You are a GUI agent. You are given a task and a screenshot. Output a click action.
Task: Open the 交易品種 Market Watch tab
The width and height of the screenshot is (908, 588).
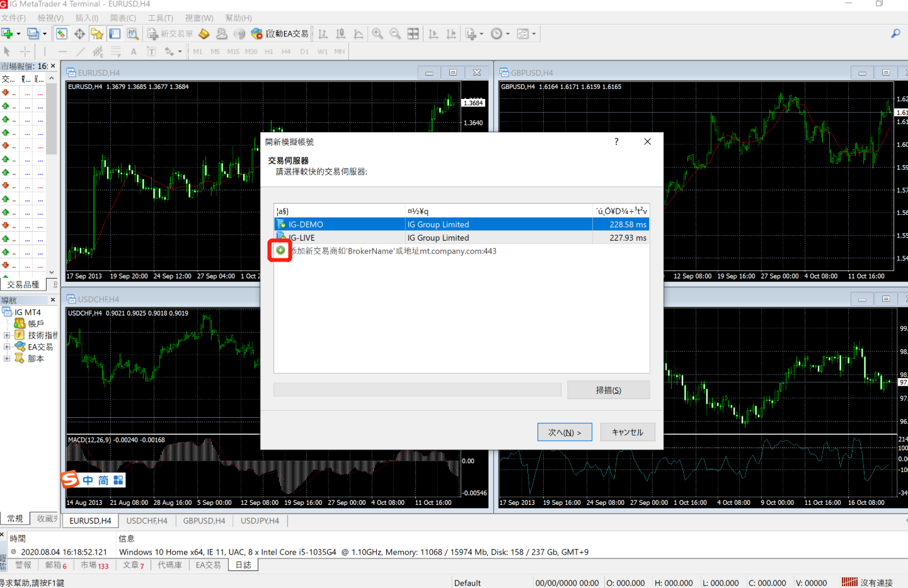(x=23, y=284)
